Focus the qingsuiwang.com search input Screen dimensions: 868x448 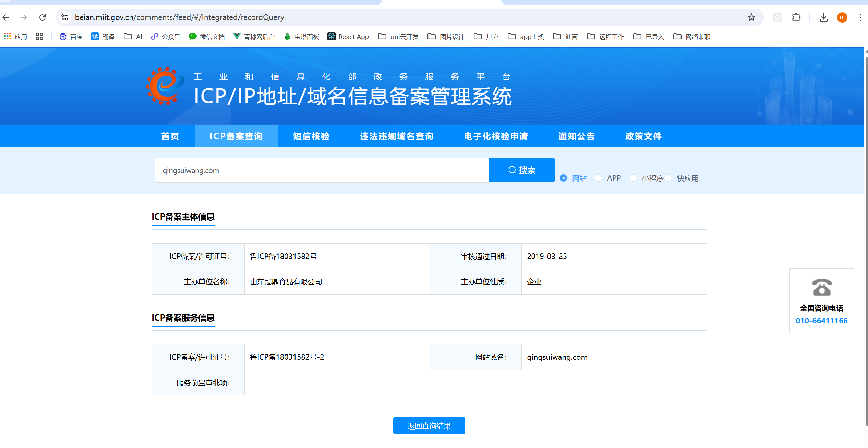click(x=322, y=170)
